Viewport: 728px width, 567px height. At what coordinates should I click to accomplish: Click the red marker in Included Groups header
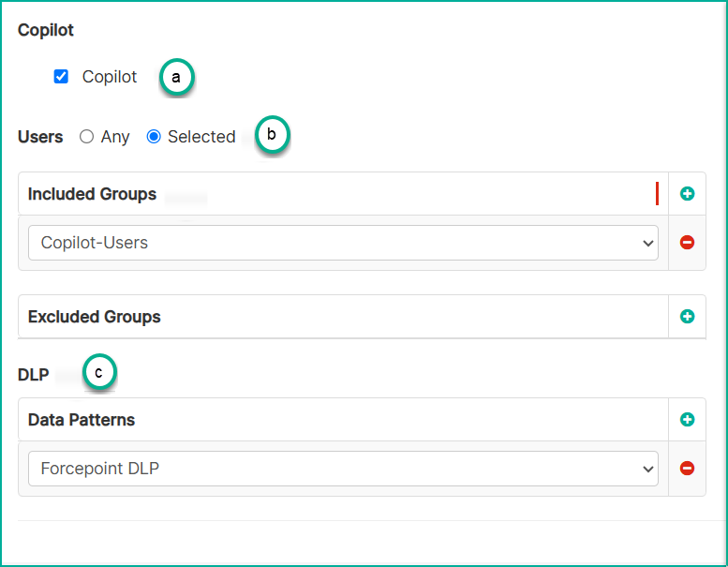tap(657, 194)
